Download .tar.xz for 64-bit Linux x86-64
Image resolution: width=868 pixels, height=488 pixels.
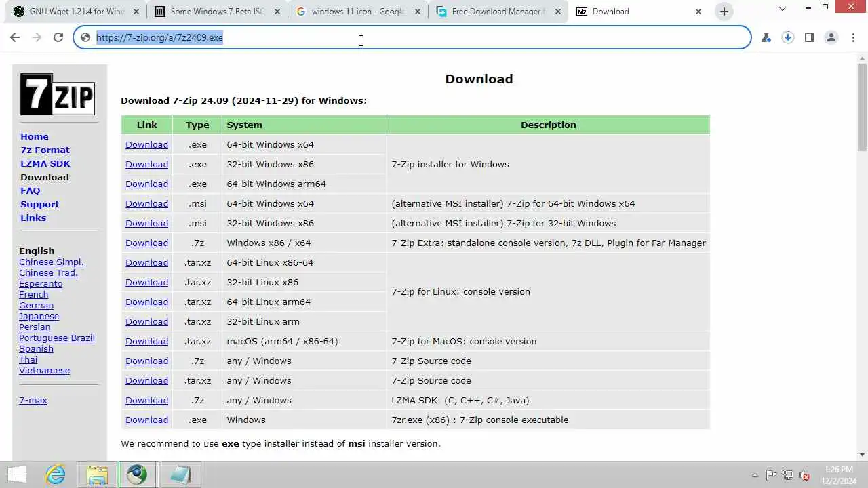point(146,262)
